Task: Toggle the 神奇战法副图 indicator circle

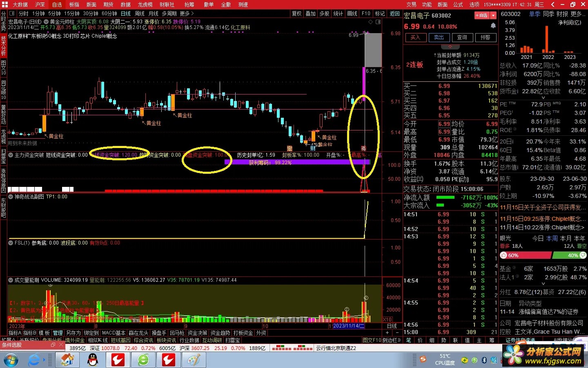Action: (11, 197)
